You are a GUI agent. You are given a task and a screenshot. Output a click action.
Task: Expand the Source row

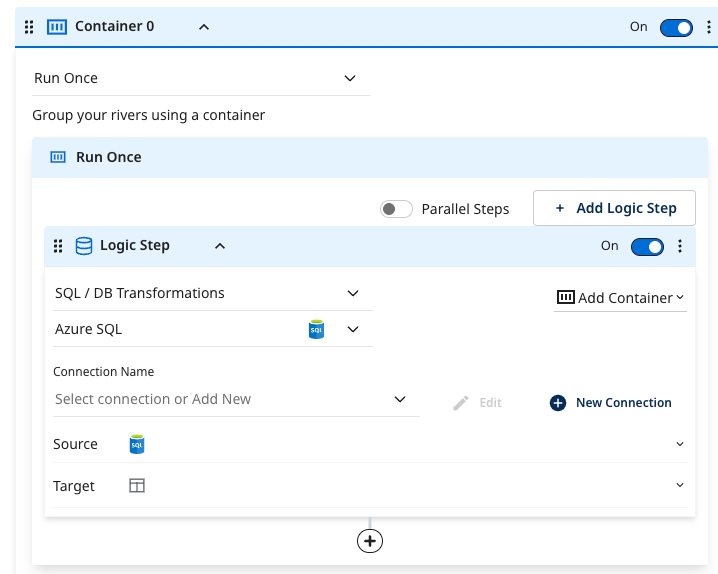coord(679,444)
